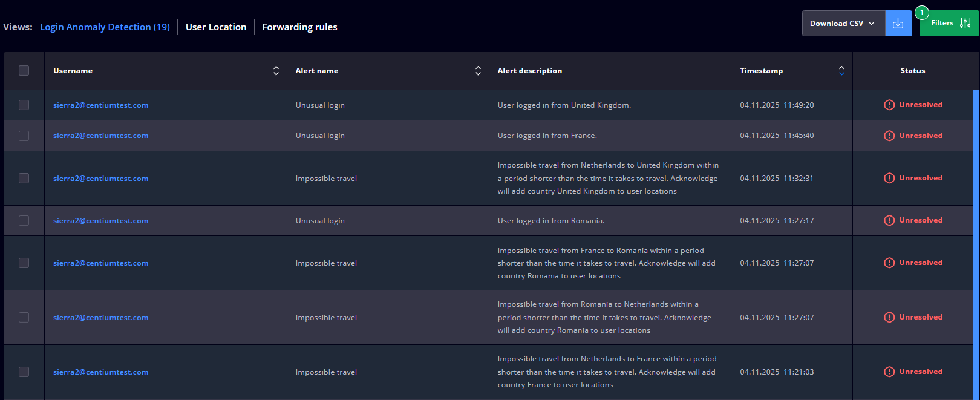Open sierra2 user link in France to Romania row

click(100, 263)
